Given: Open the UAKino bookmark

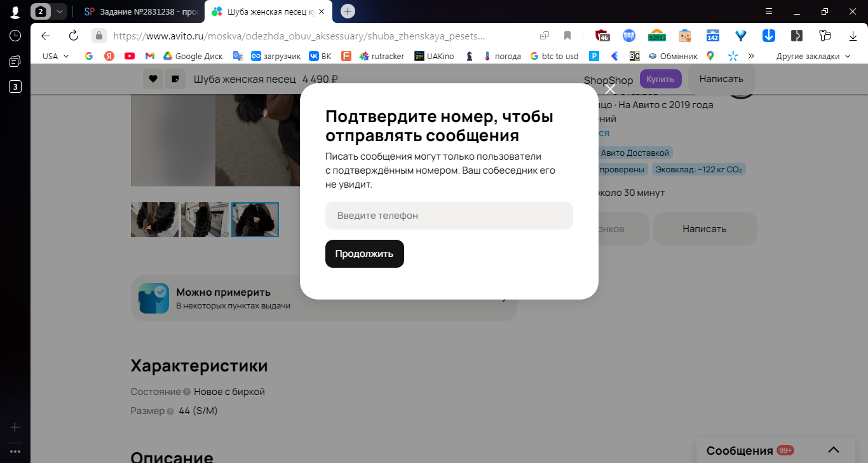Looking at the screenshot, I should (x=434, y=56).
